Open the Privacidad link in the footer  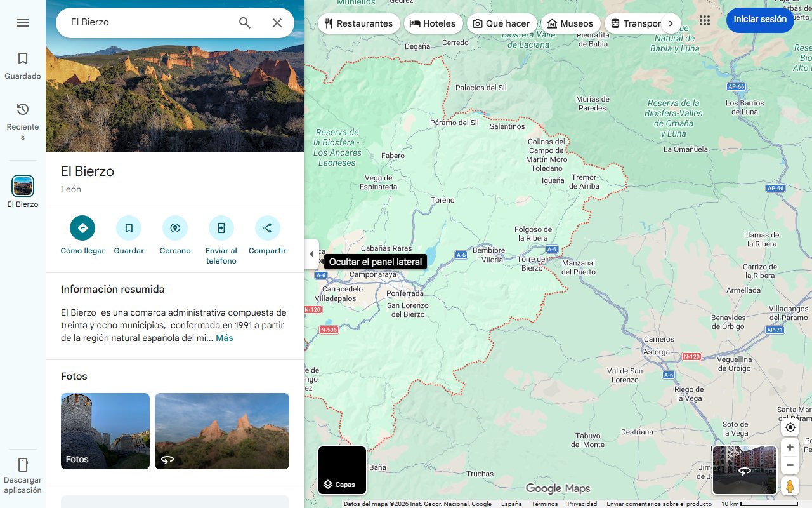[x=582, y=503]
